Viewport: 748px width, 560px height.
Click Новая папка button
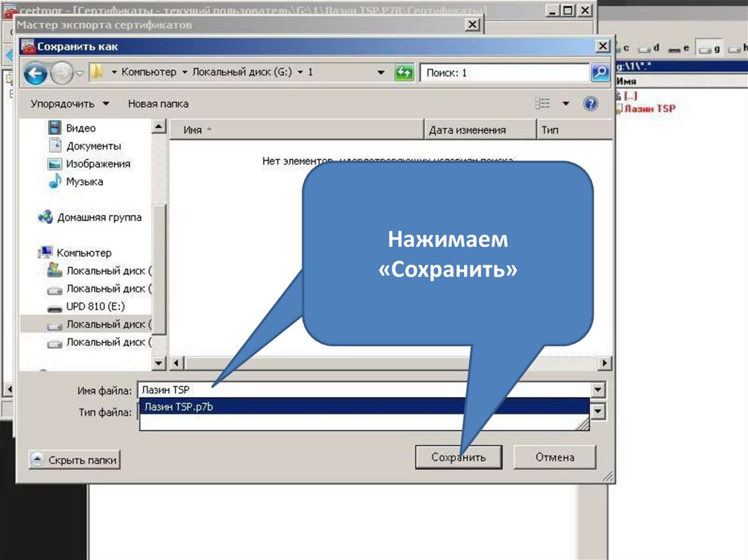[158, 104]
